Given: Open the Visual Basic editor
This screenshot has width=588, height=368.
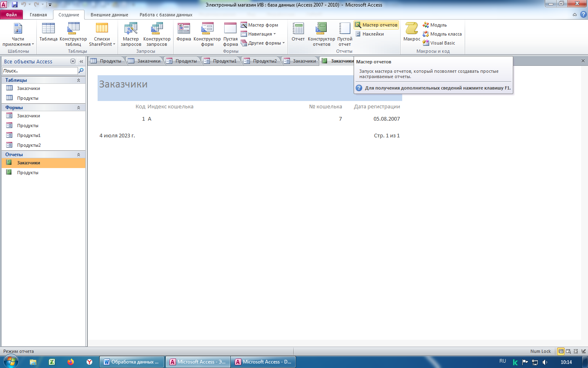Looking at the screenshot, I should click(x=439, y=43).
